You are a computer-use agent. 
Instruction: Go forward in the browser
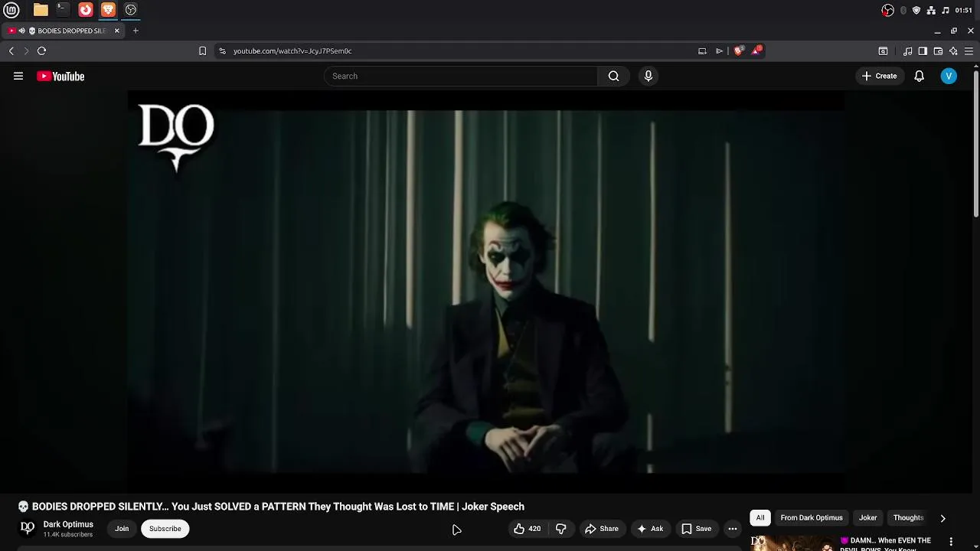[x=25, y=51]
